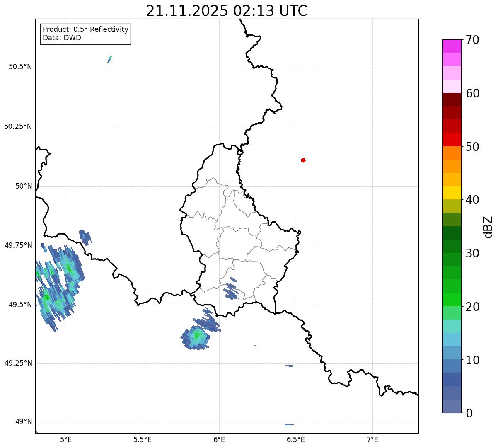The width and height of the screenshot is (498, 448).
Task: Pick the bright green colorbar segment just above 20
Action: coord(452,299)
